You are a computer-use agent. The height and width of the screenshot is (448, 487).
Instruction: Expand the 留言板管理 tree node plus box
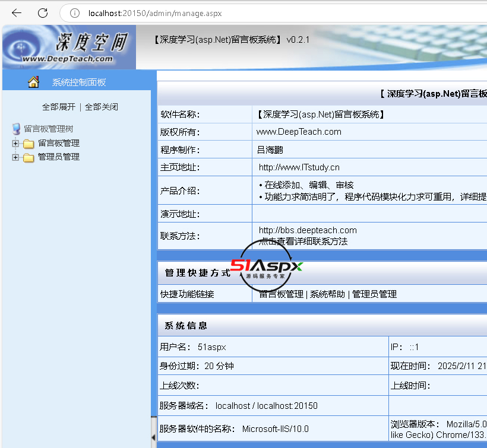click(15, 144)
